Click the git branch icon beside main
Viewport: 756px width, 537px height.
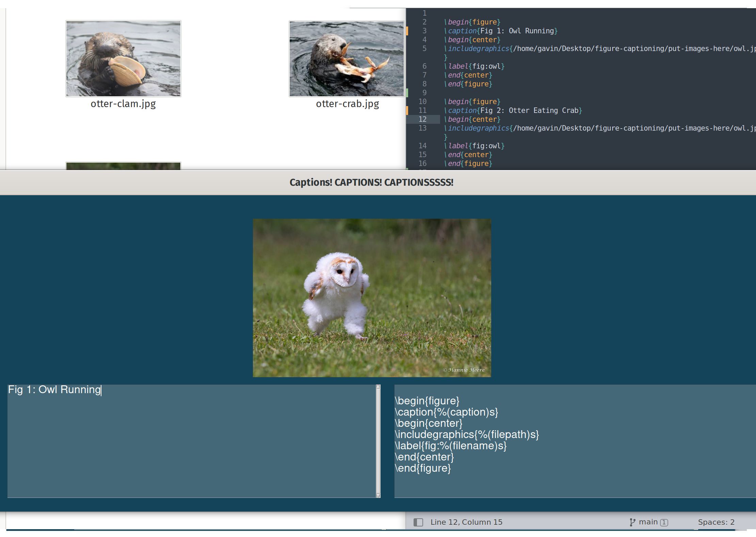coord(632,522)
